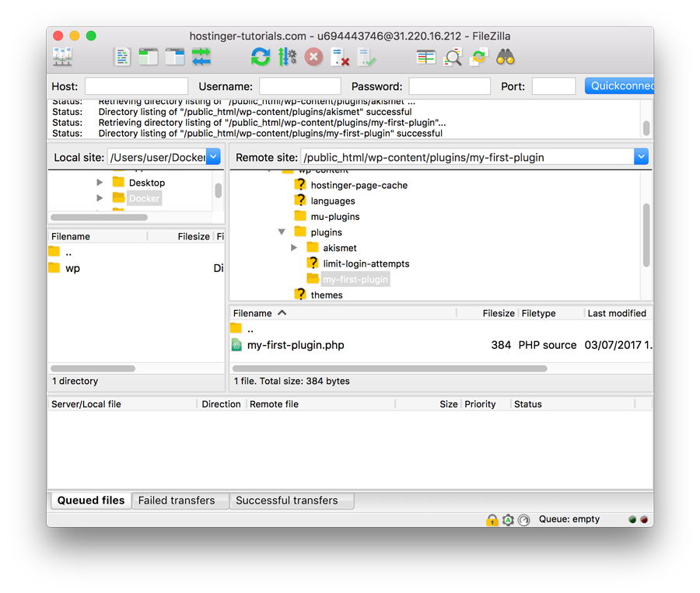Expand the Desktop folder in local tree
The height and width of the screenshot is (593, 700).
(100, 182)
